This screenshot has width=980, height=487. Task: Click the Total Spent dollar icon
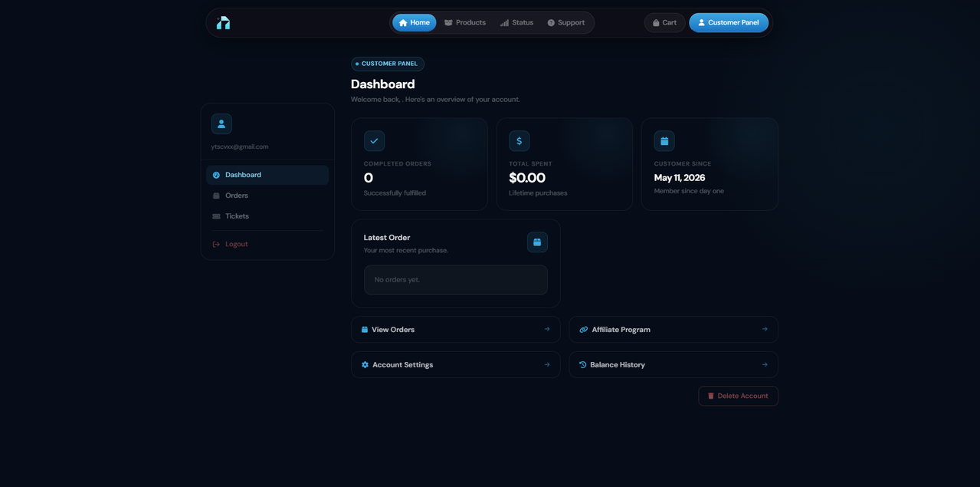pos(519,141)
